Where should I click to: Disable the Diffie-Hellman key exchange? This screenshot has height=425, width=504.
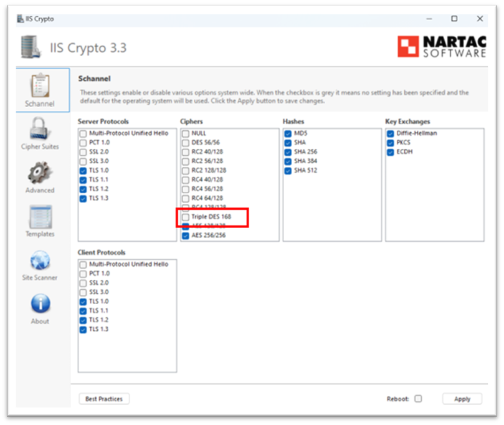click(x=390, y=133)
